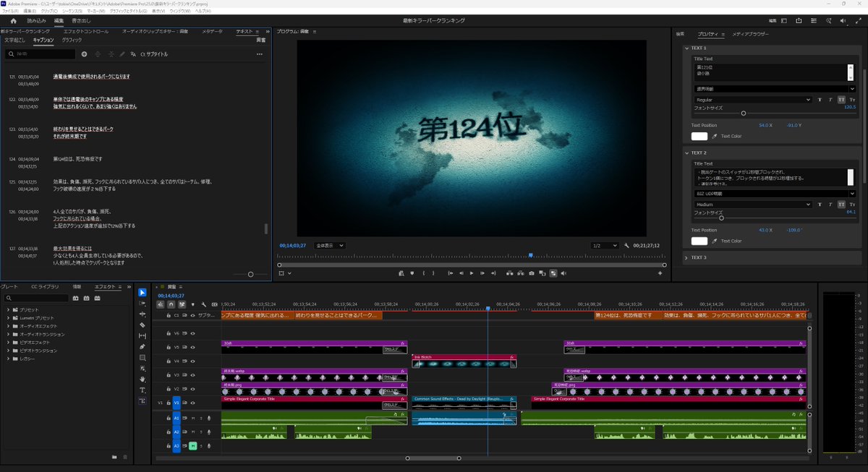Click program monitor wrench settings icon
The image size is (868, 472).
point(626,246)
